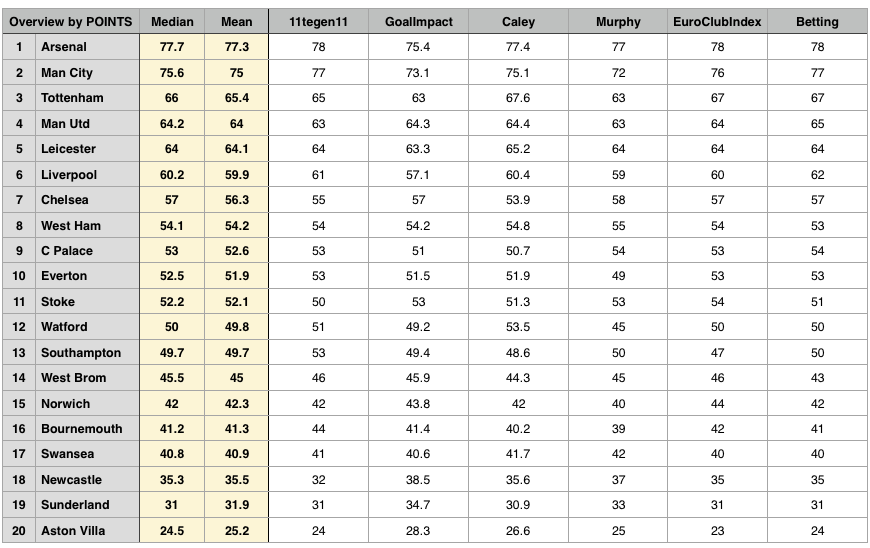Viewport: 870px width, 548px height.
Task: Select the Tottenham row label
Action: coord(87,98)
